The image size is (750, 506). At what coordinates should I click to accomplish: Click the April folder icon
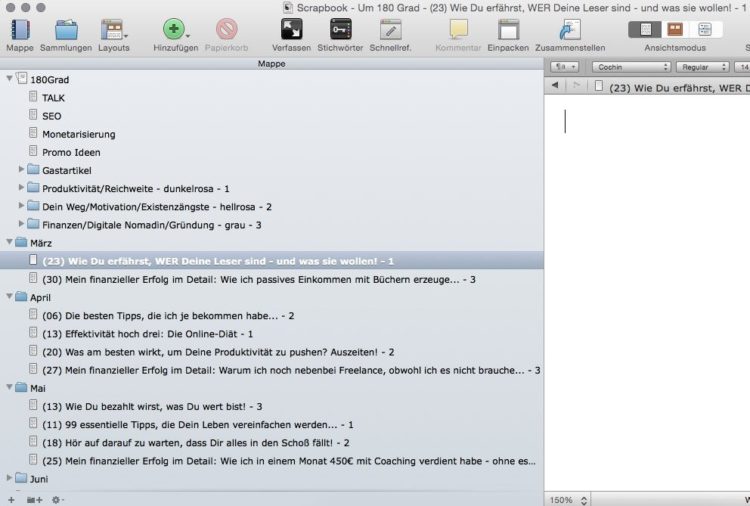click(21, 297)
